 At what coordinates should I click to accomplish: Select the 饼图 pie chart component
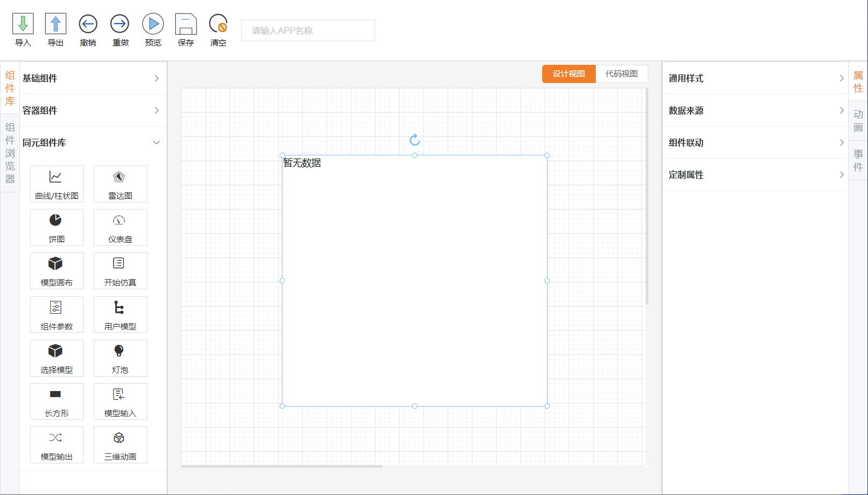point(57,227)
